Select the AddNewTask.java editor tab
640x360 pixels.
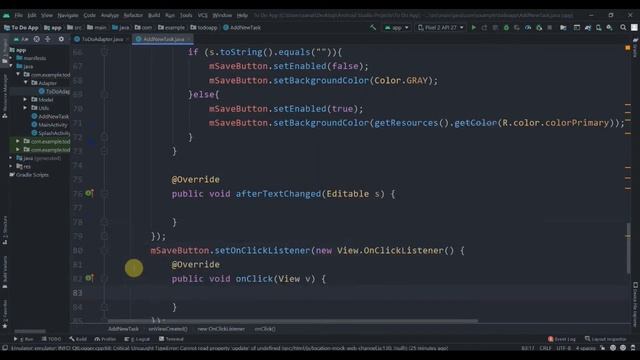coord(164,39)
